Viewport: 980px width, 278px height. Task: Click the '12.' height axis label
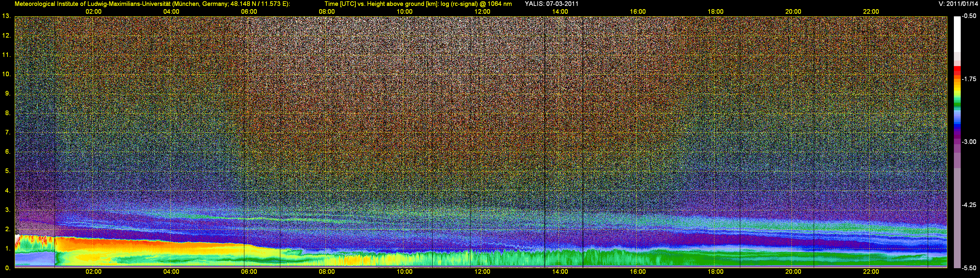(6, 36)
